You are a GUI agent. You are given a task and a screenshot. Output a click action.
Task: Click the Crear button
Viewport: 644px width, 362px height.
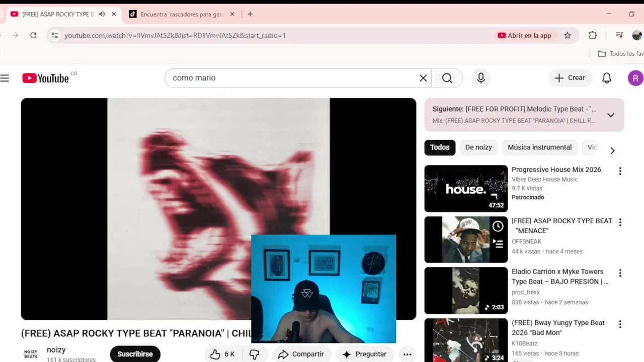pyautogui.click(x=570, y=78)
